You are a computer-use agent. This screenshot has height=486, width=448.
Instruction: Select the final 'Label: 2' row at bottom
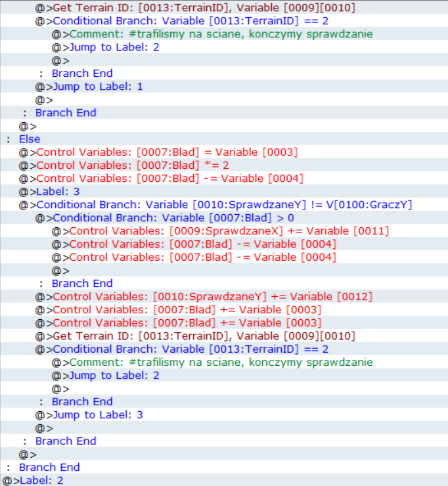pos(224,480)
